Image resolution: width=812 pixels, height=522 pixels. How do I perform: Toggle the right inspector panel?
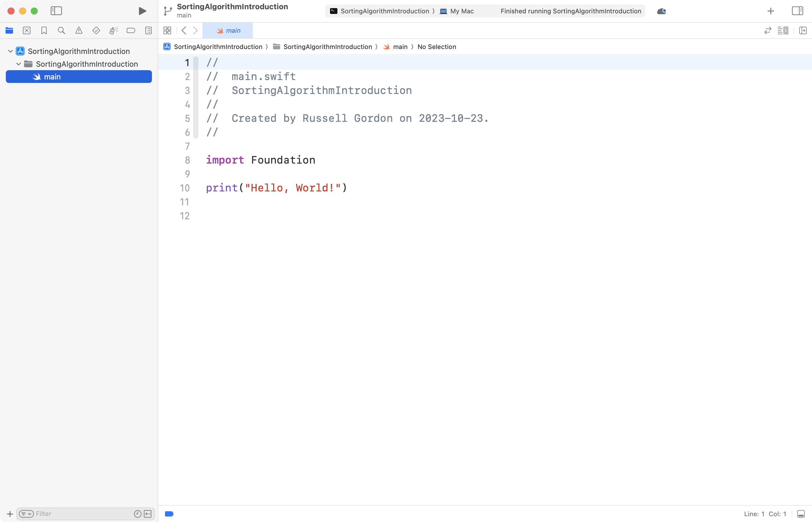(797, 11)
